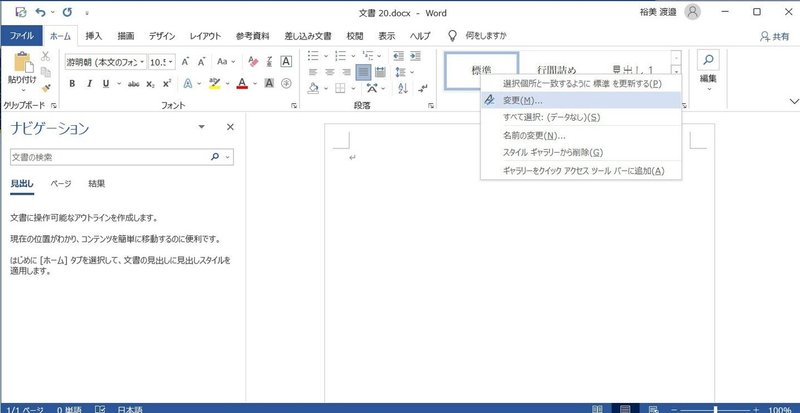
Task: Open the font name dropdown
Action: (141, 62)
